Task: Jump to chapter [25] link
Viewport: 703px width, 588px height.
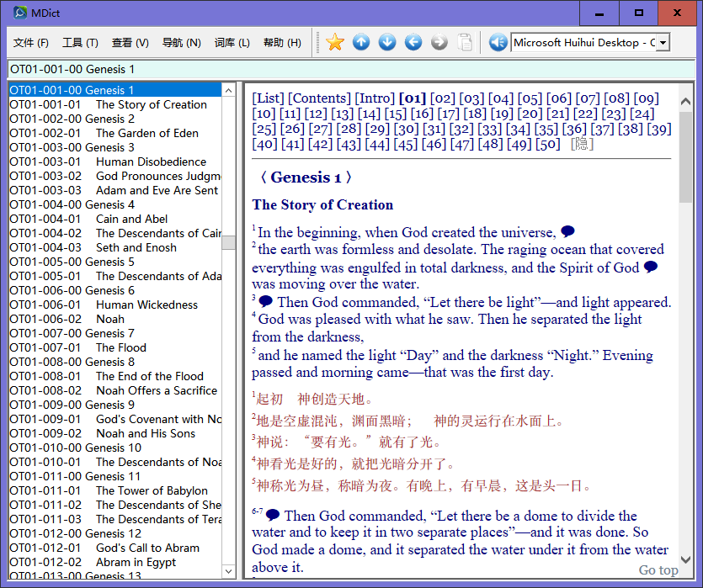Action: coord(264,129)
